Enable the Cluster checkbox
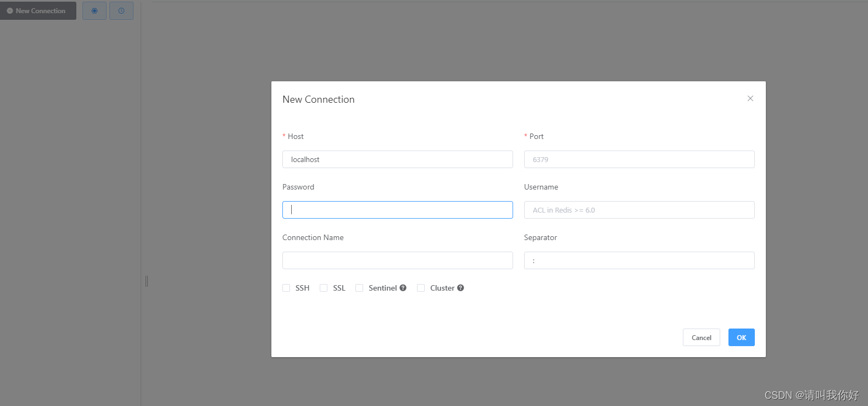Viewport: 868px width, 406px height. 421,288
